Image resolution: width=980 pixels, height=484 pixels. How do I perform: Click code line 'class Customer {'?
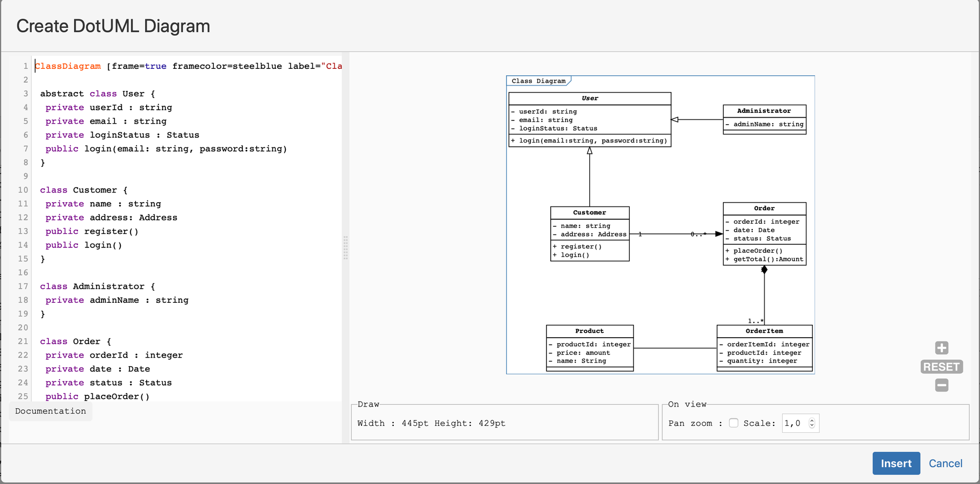click(84, 190)
